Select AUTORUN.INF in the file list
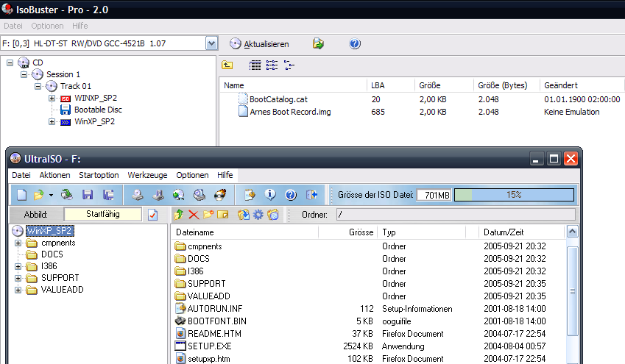Screen dimensions: 625x364 coord(215,309)
